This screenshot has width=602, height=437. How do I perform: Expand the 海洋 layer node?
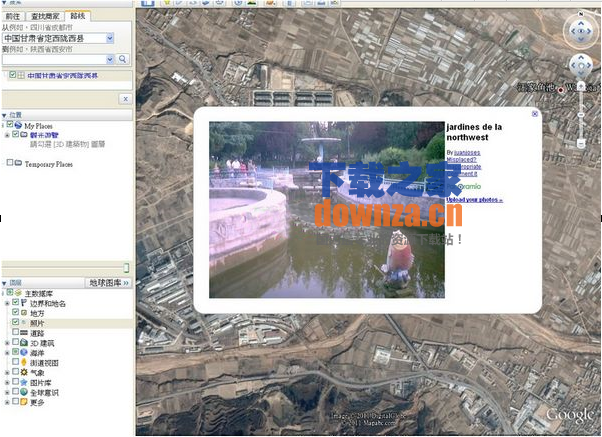7,353
